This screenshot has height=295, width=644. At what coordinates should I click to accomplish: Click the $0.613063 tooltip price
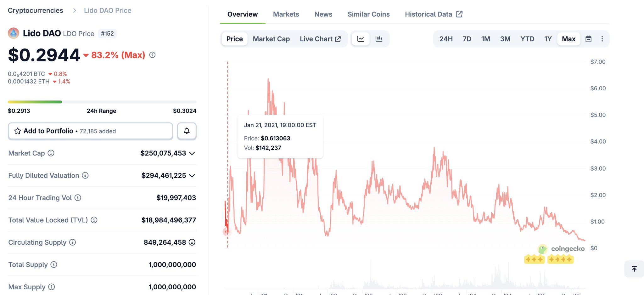276,138
